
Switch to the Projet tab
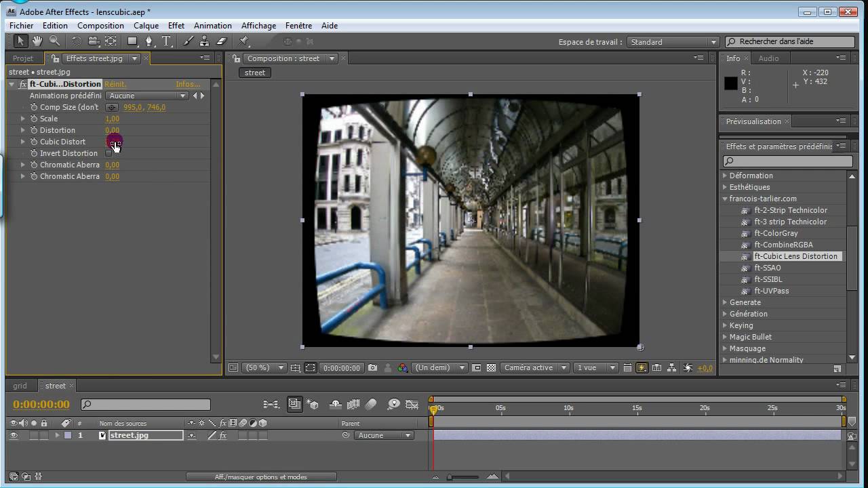pos(23,58)
